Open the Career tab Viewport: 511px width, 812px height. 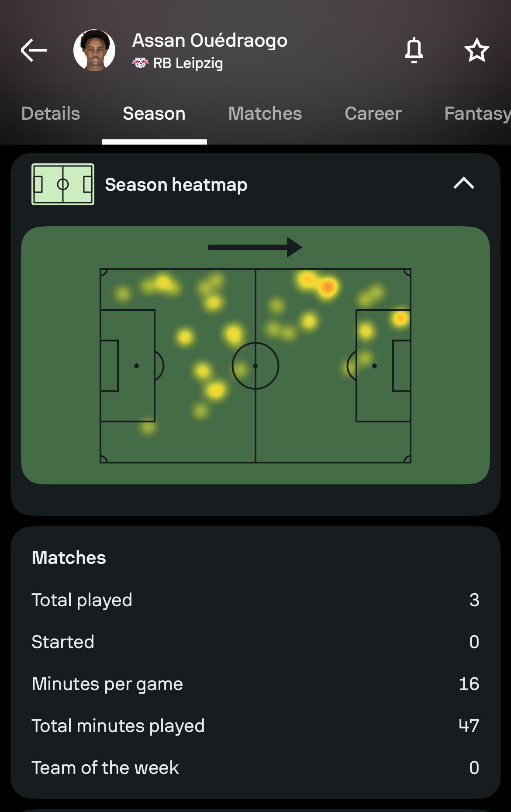tap(373, 114)
